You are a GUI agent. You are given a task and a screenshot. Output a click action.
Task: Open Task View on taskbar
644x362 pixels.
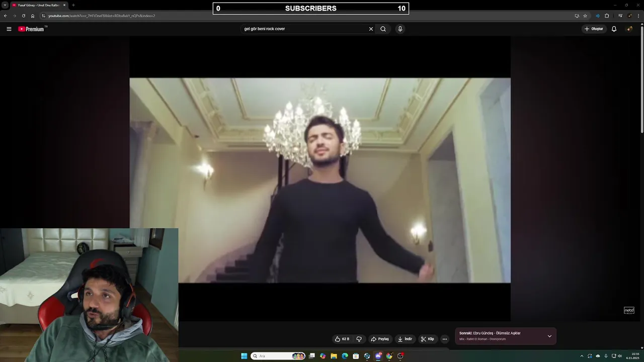(x=312, y=356)
